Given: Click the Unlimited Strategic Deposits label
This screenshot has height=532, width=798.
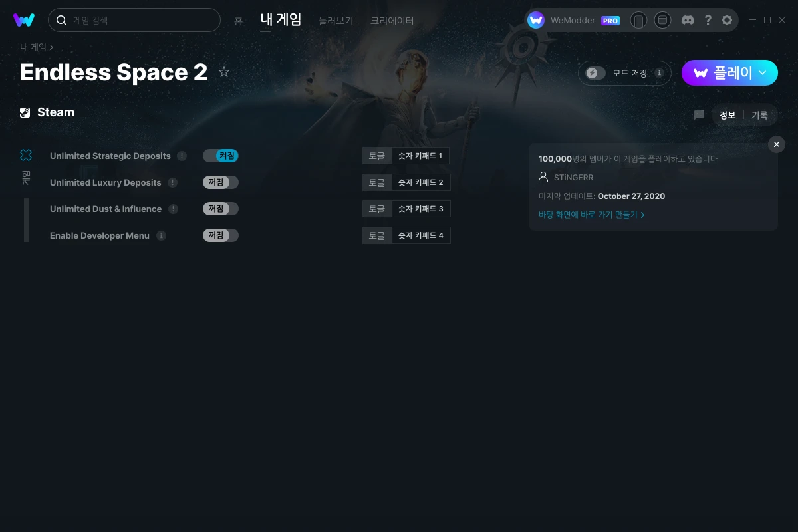Looking at the screenshot, I should [110, 156].
